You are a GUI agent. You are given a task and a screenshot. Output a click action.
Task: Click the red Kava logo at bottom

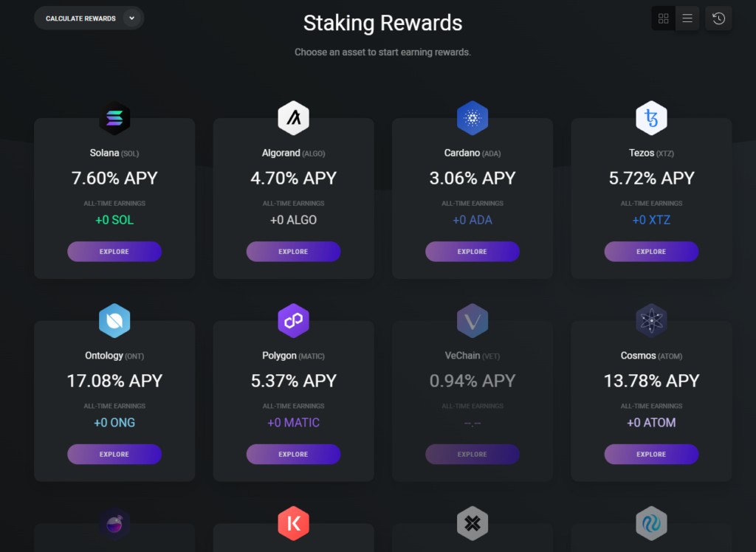[293, 523]
